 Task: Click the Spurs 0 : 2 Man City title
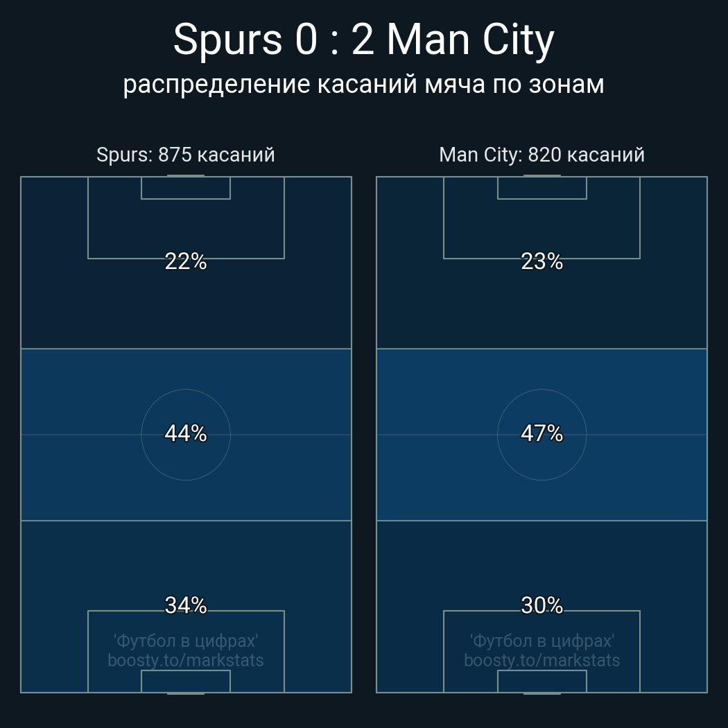click(x=363, y=40)
